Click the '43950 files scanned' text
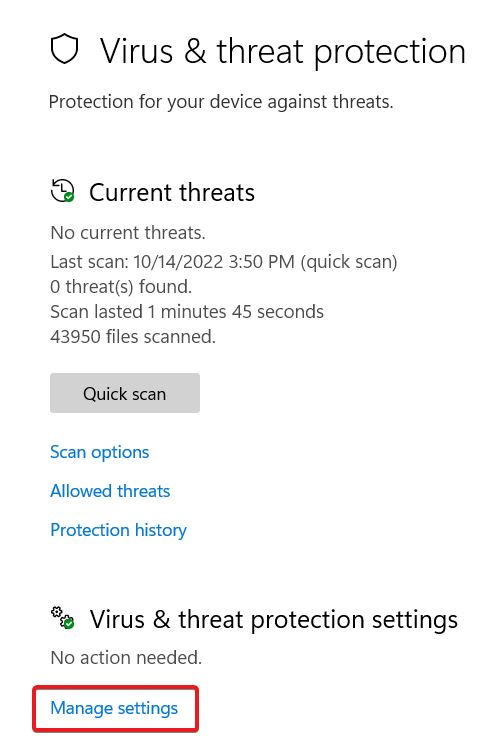The image size is (500, 754). tap(133, 337)
